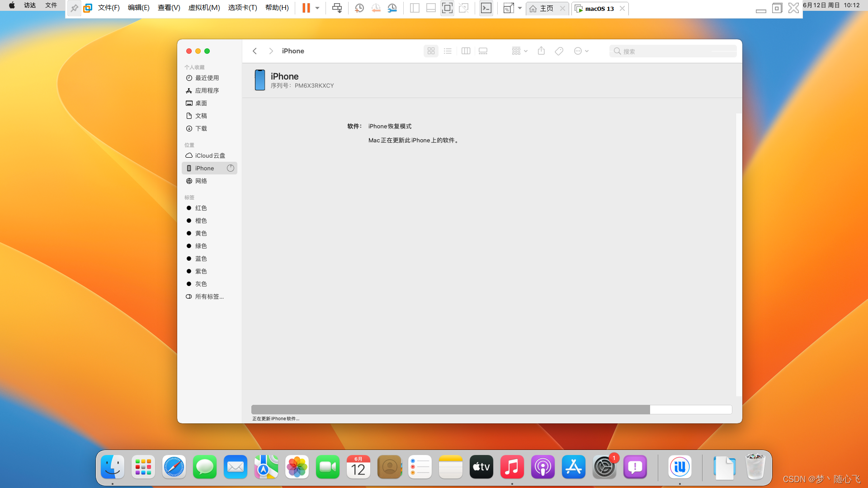Select the Red tag
Viewport: 868px width, 488px height.
point(209,208)
